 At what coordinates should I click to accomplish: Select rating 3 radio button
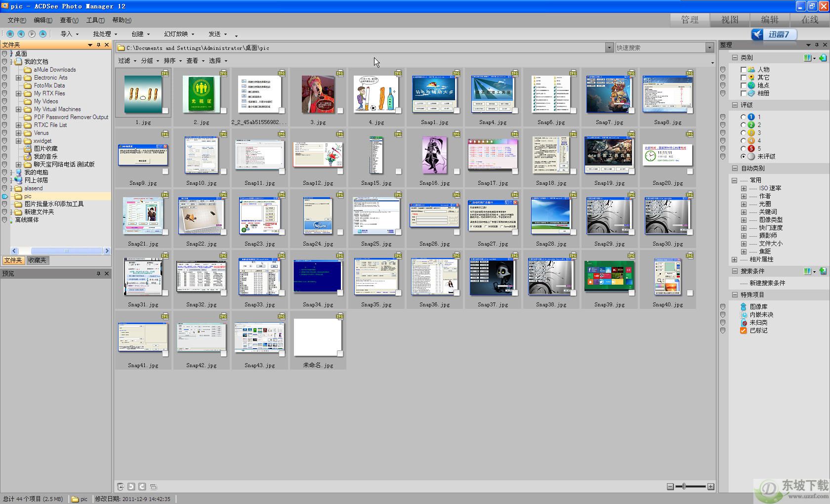click(x=744, y=133)
